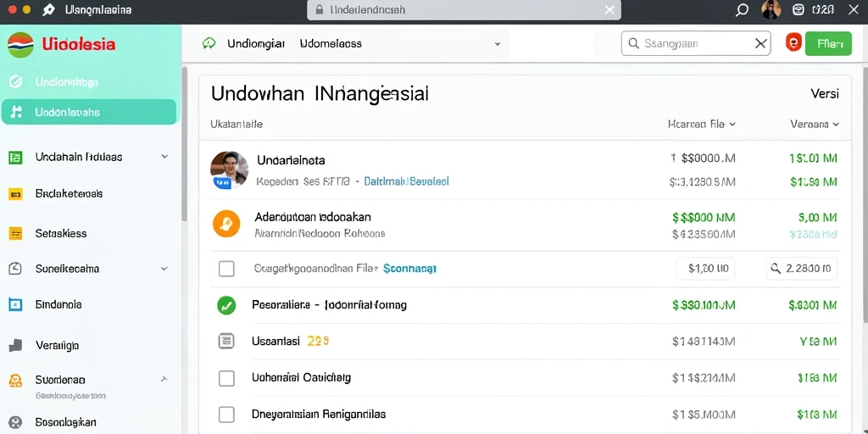The image size is (868, 434).
Task: Click the $1,20 U0 boxed value
Action: click(705, 269)
